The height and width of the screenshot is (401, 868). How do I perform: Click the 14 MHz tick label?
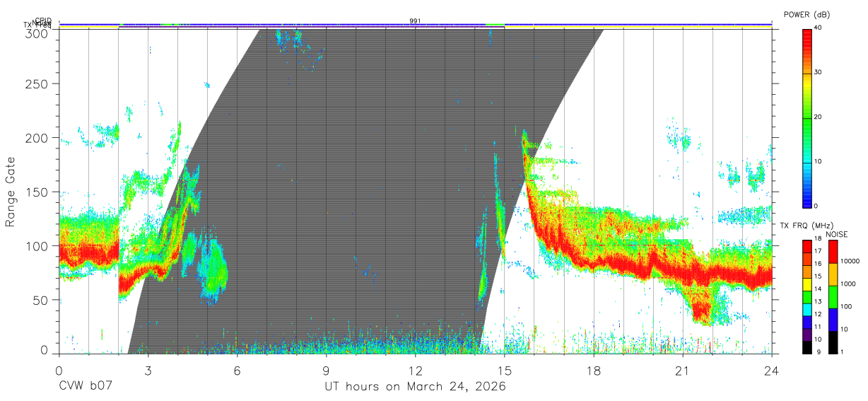pyautogui.click(x=819, y=289)
